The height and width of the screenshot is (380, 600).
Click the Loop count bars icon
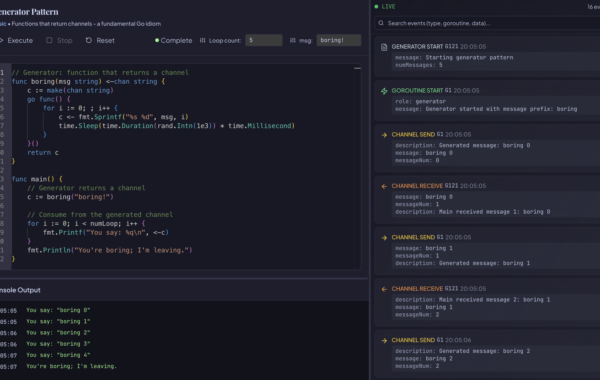coord(202,40)
